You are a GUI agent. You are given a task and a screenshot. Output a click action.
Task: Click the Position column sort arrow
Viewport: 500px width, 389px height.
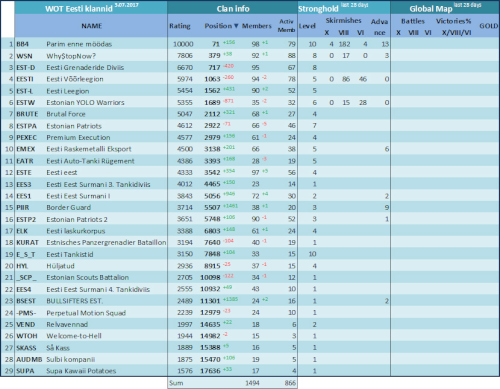click(236, 26)
